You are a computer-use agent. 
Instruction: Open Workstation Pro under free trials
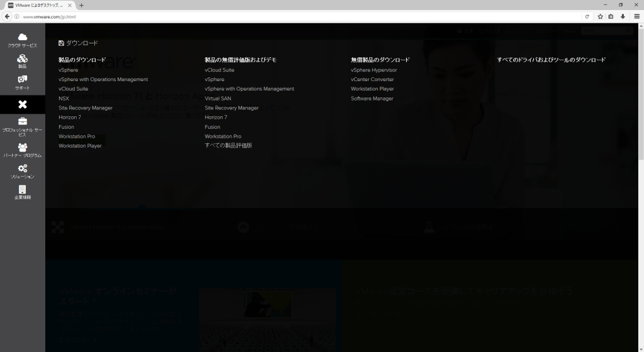(223, 136)
